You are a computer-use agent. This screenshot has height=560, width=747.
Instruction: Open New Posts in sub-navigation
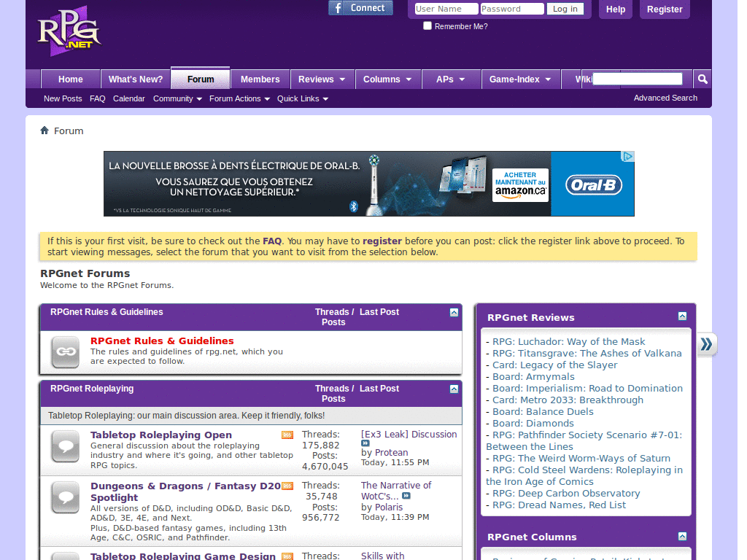coord(63,98)
